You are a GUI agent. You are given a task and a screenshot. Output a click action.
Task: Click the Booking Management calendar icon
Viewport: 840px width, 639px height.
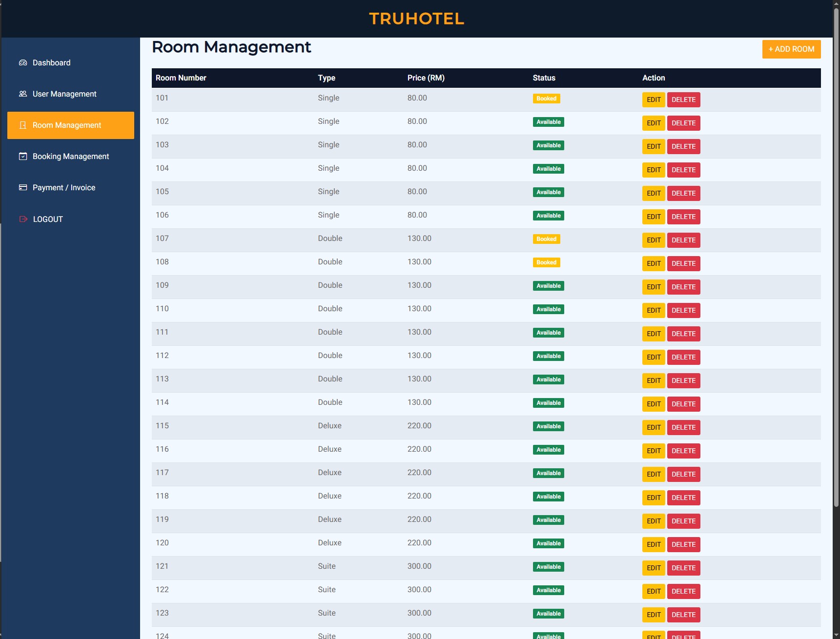[x=23, y=157]
